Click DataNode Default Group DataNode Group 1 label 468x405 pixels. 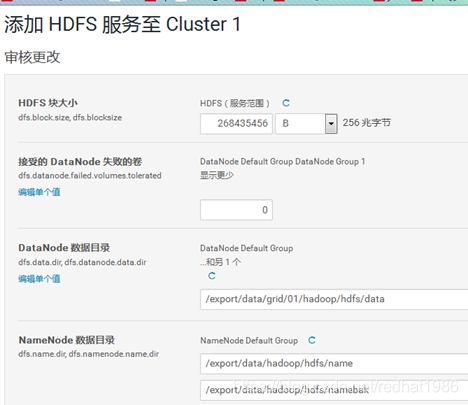tap(283, 162)
